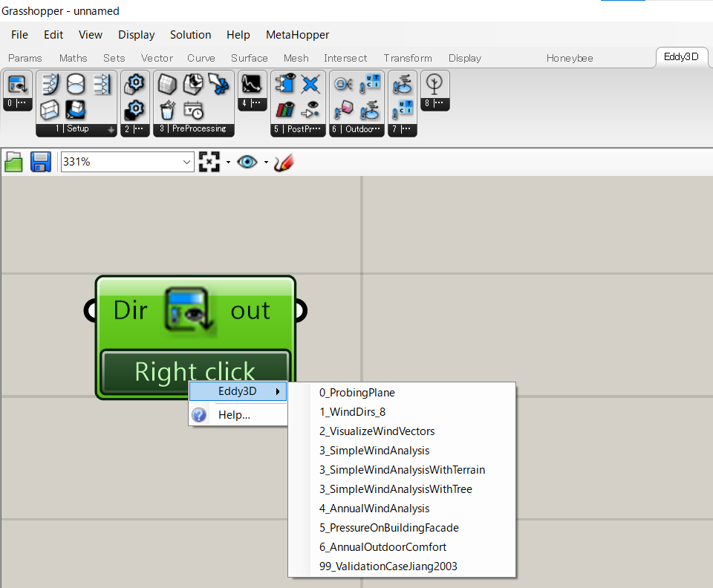713x588 pixels.
Task: Click the blue fan arrow icon in PreProcessing
Action: [x=219, y=84]
